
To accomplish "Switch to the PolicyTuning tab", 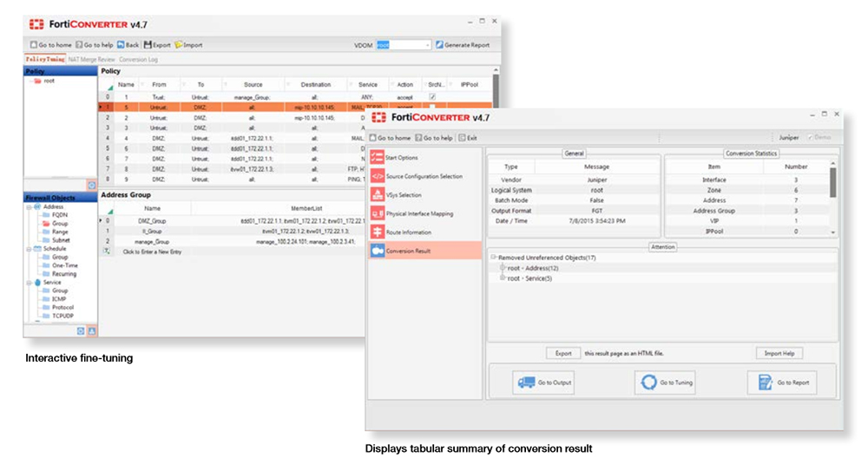I will [45, 59].
